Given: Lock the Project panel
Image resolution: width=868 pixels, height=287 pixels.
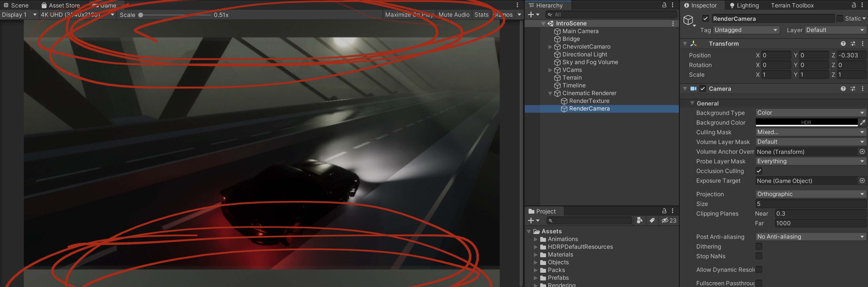Looking at the screenshot, I should [664, 211].
